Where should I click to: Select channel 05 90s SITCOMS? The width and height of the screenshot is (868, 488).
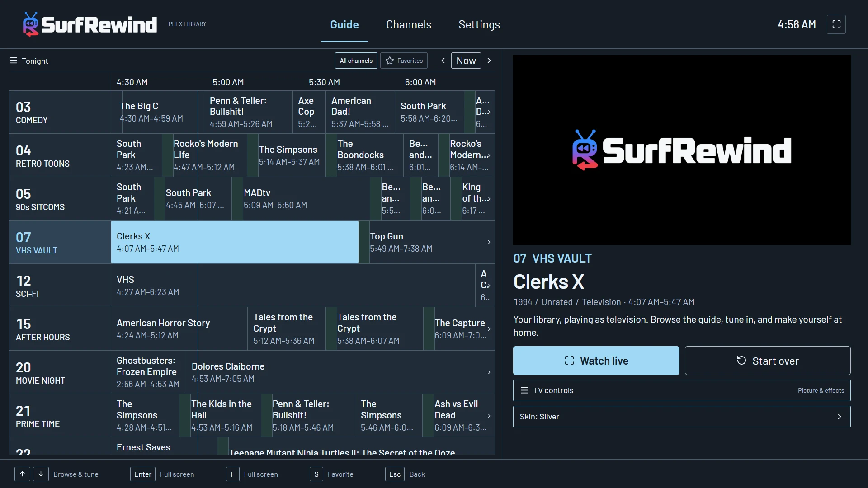(60, 199)
